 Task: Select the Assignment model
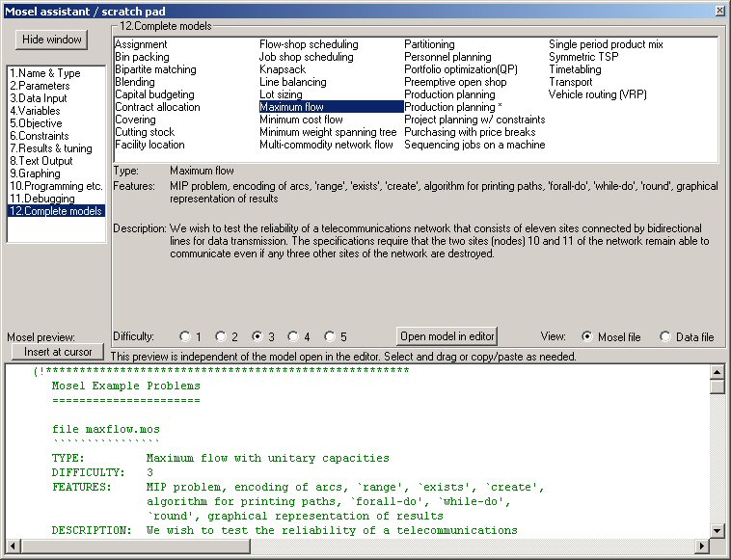tap(141, 44)
